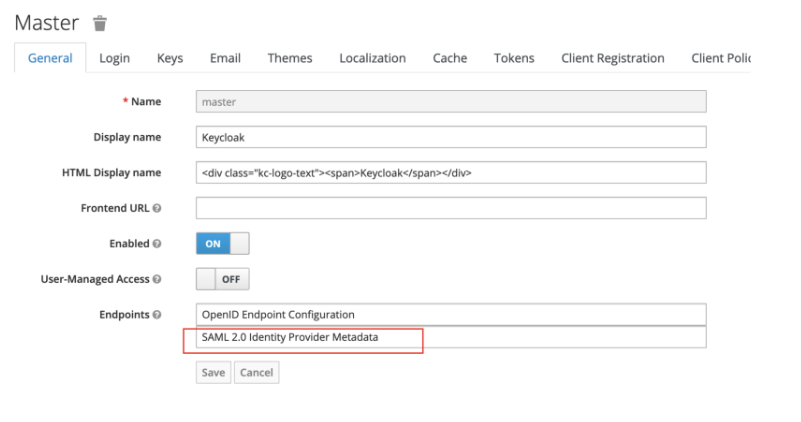Click into the HTML Display name field
Screen dimensions: 801x422
(451, 173)
